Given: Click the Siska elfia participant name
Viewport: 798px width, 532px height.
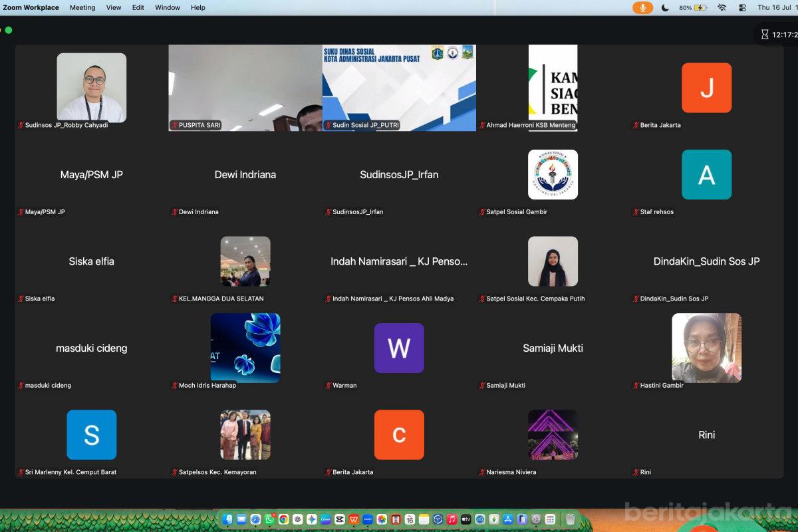Looking at the screenshot, I should click(x=92, y=261).
